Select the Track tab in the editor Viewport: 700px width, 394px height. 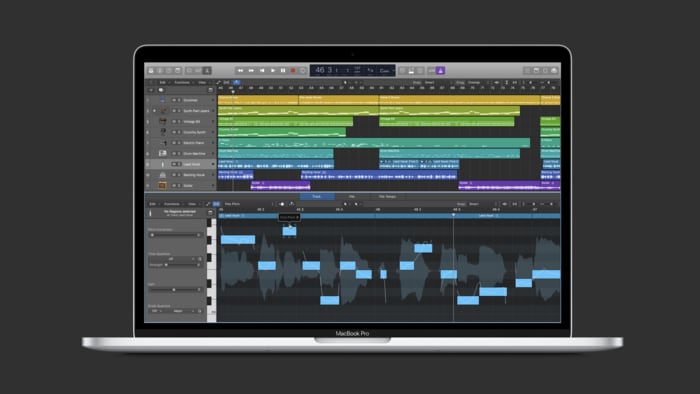pos(317,196)
